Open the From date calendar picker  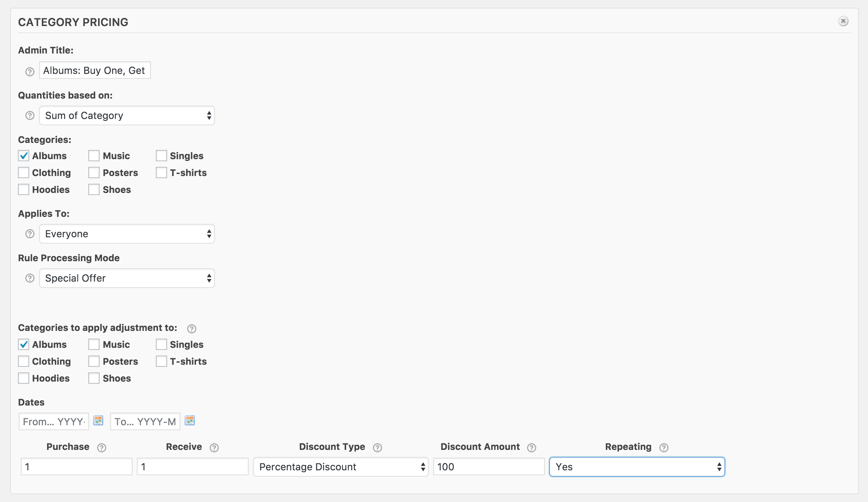(98, 420)
